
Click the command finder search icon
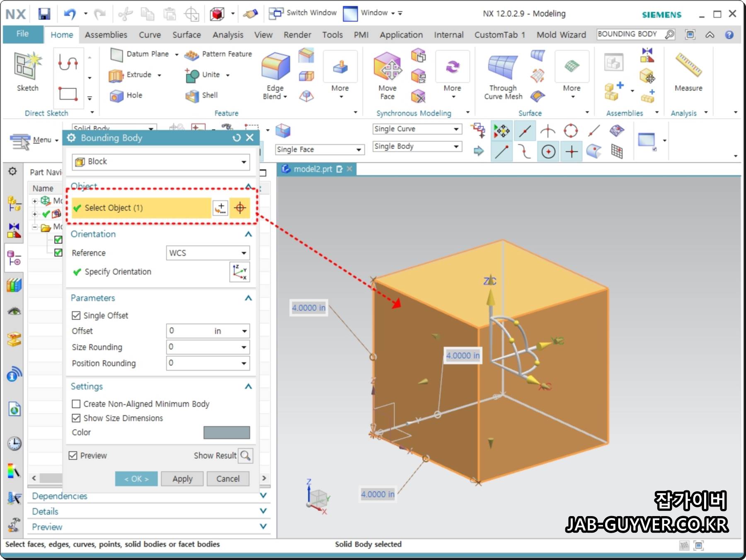pyautogui.click(x=669, y=34)
